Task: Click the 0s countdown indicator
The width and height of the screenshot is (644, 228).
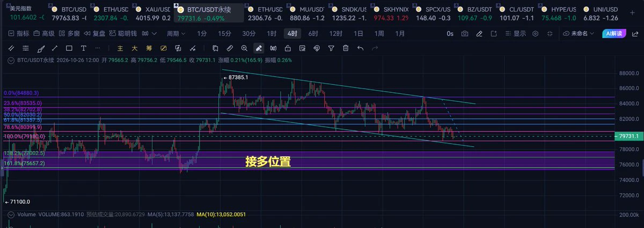Action: click(x=450, y=33)
